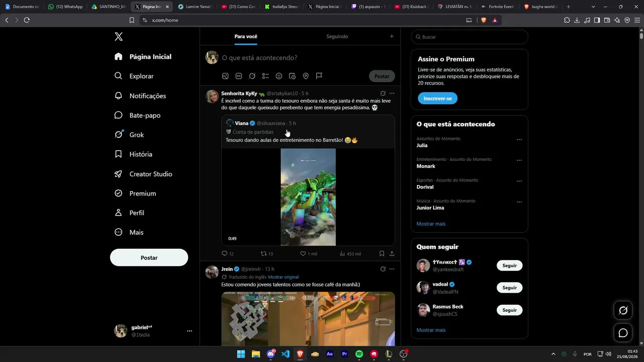Follow vadeal
The width and height of the screenshot is (644, 362).
pyautogui.click(x=510, y=288)
